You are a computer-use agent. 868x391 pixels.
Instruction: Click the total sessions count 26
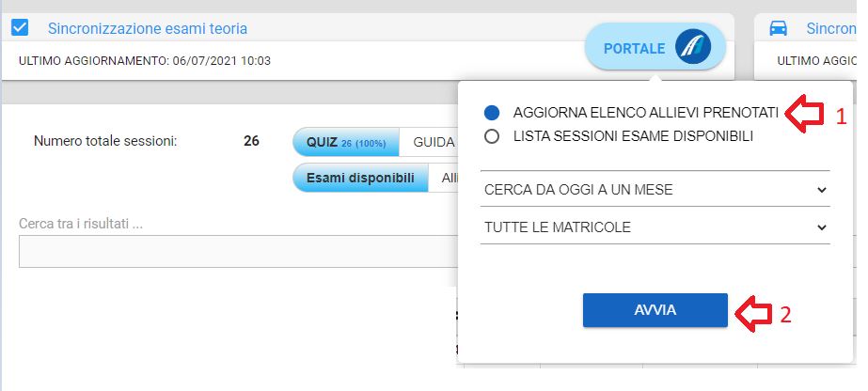tap(251, 142)
